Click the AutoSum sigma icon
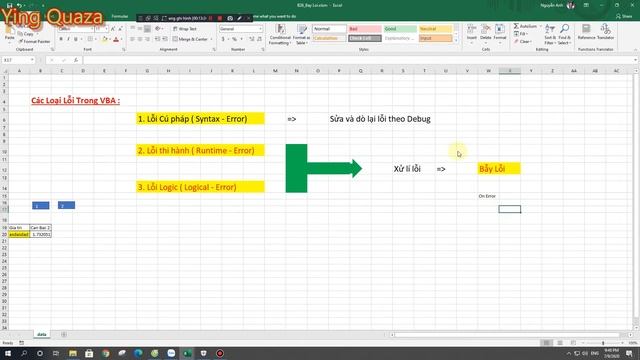640x360 pixels. 516,27
